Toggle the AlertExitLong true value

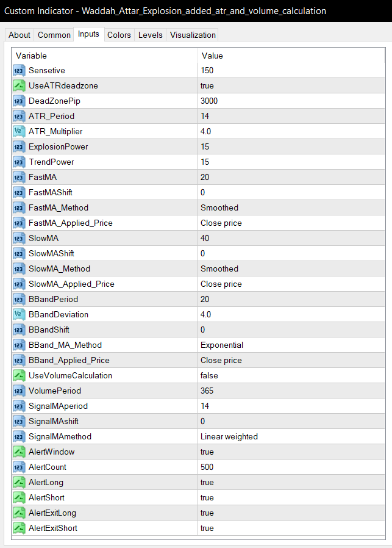click(291, 513)
